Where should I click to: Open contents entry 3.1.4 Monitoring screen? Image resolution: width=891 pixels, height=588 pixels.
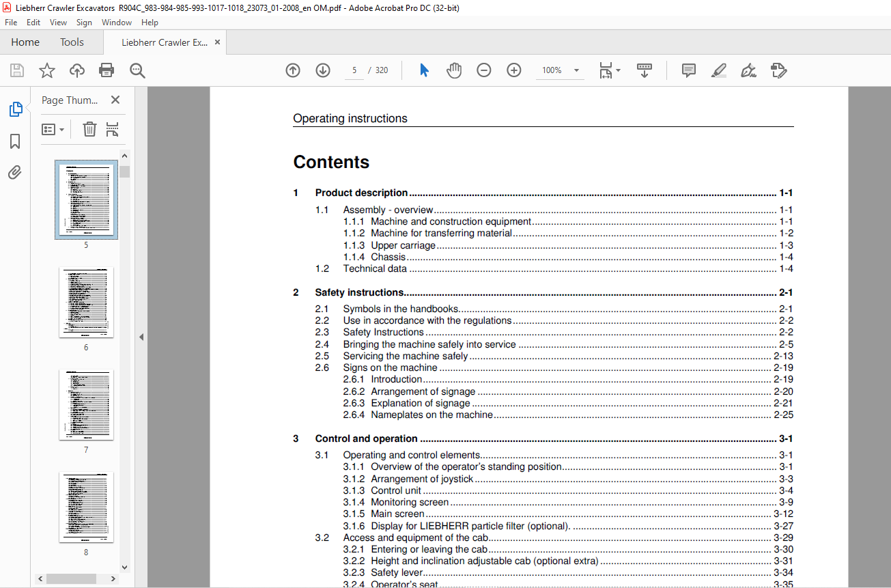[568, 502]
